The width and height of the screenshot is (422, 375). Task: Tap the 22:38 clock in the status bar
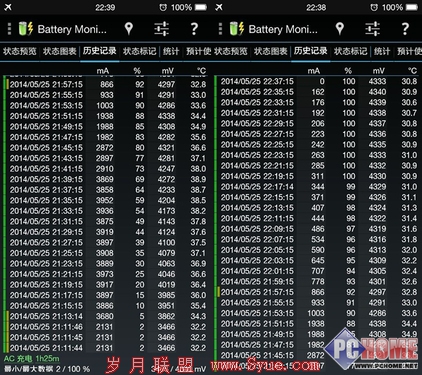coord(316,7)
